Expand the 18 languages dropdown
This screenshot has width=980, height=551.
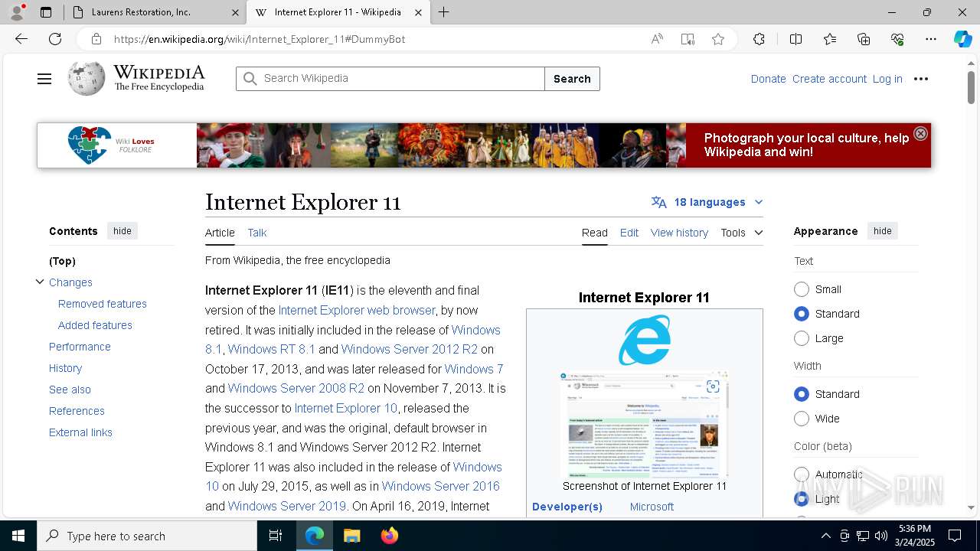[707, 202]
